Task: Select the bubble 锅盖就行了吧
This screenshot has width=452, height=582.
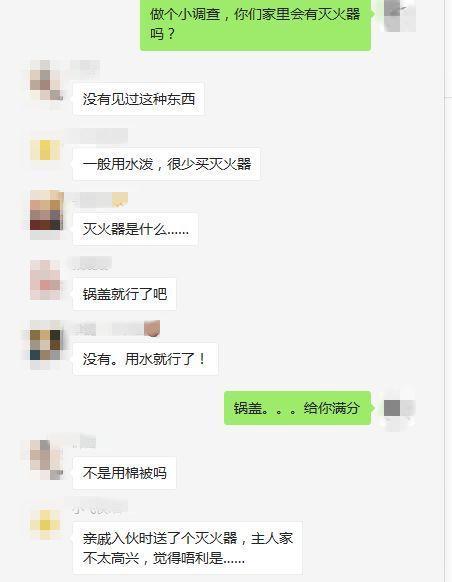Action: pyautogui.click(x=125, y=294)
